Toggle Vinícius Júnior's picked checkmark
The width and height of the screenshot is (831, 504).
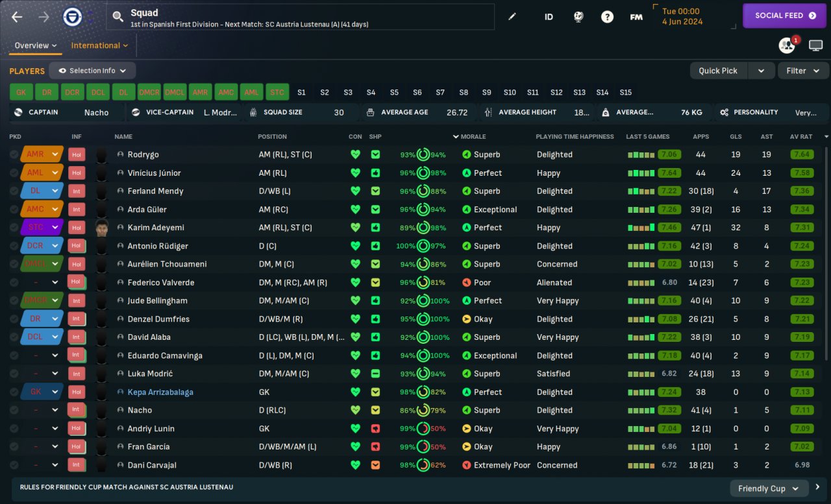[x=14, y=173]
